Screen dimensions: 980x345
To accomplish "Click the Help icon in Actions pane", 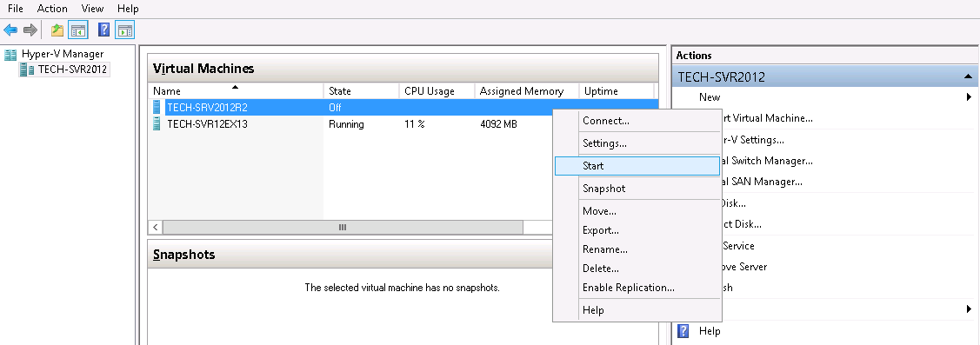I will [x=683, y=330].
